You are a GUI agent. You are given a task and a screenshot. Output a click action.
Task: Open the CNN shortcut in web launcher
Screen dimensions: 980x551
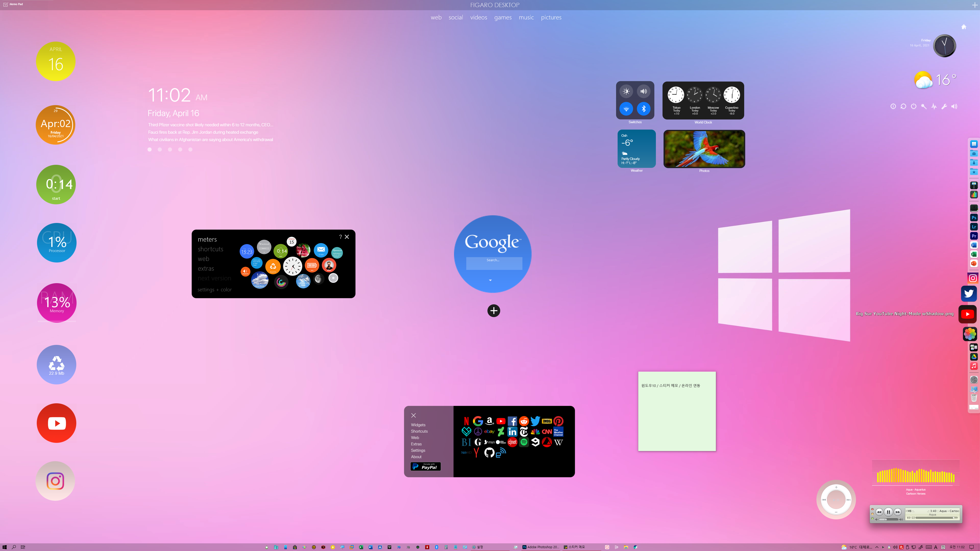click(x=547, y=432)
